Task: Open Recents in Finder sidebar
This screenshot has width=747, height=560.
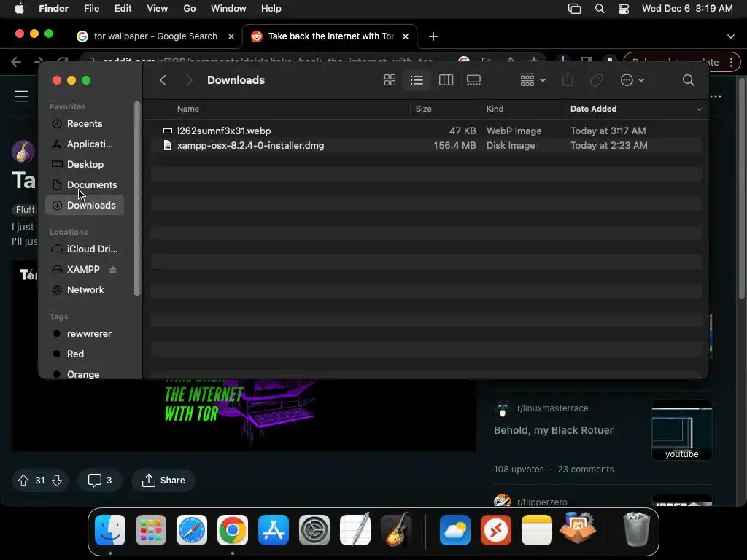Action: tap(85, 123)
